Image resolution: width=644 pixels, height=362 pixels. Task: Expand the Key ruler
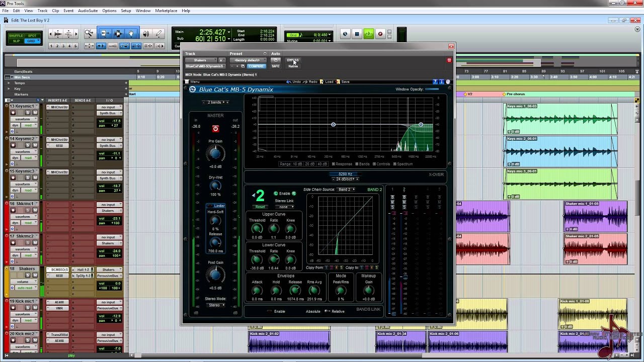[x=10, y=88]
